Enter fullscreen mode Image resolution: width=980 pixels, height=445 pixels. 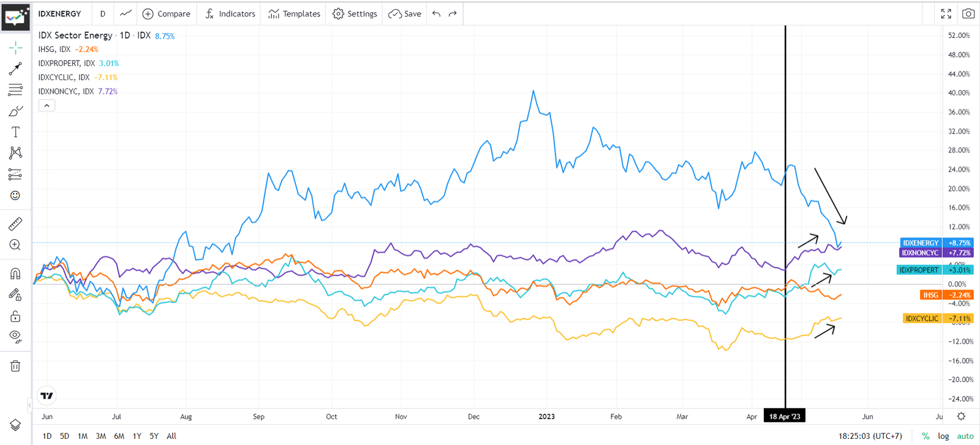point(946,13)
